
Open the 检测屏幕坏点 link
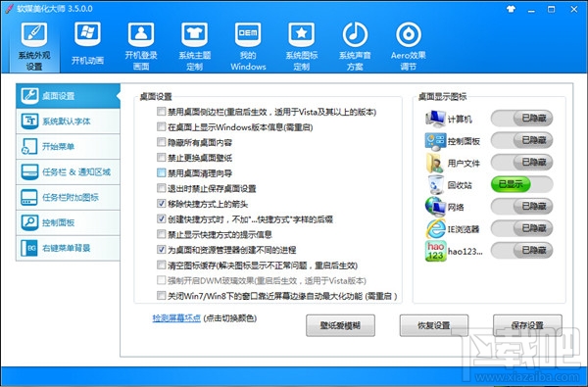176,318
